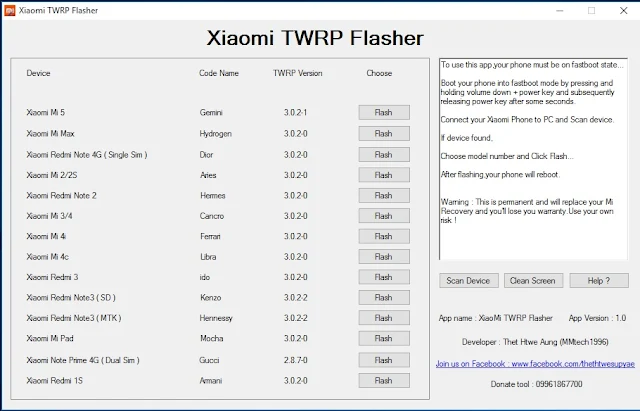Select the Armani code name

pos(211,381)
